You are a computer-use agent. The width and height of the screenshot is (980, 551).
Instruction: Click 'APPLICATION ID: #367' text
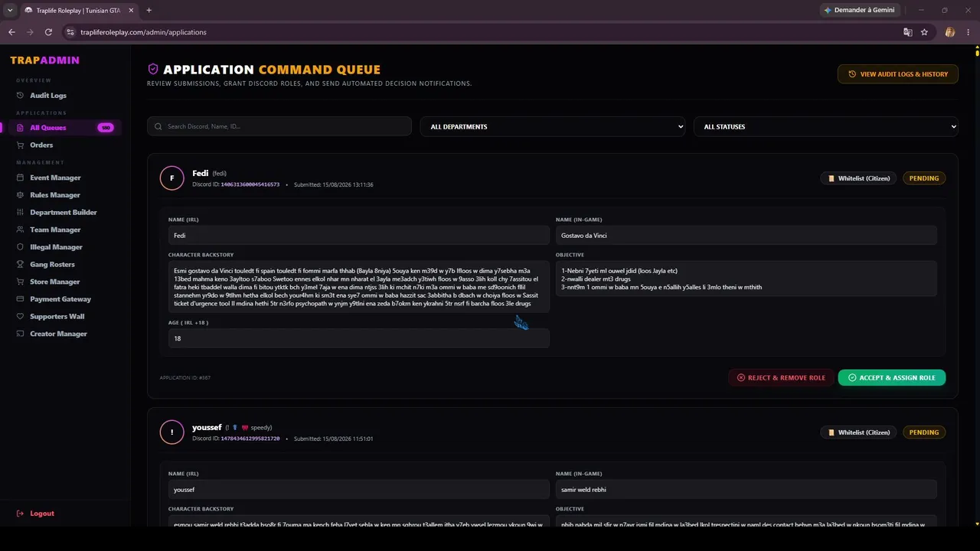point(185,377)
